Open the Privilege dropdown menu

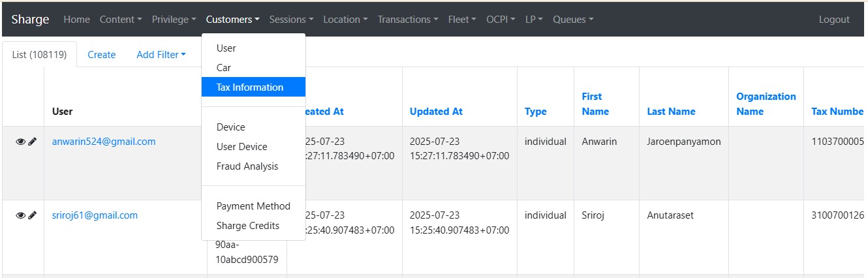174,20
